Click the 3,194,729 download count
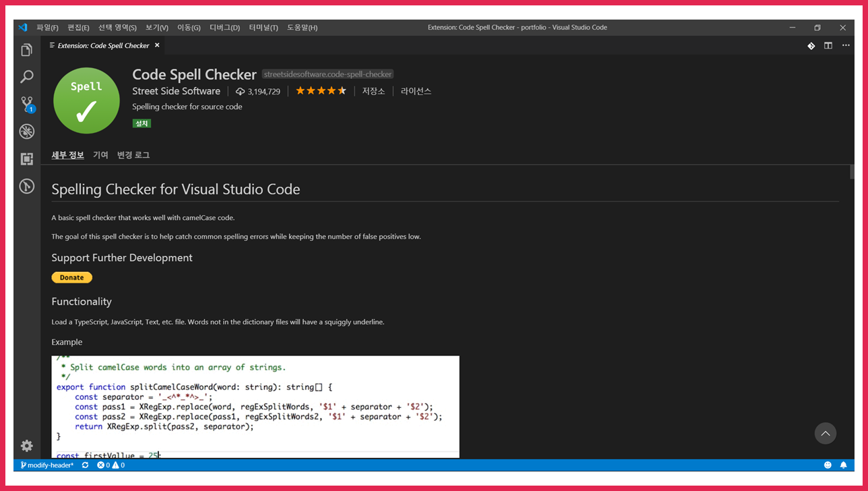The image size is (868, 491). pyautogui.click(x=264, y=92)
